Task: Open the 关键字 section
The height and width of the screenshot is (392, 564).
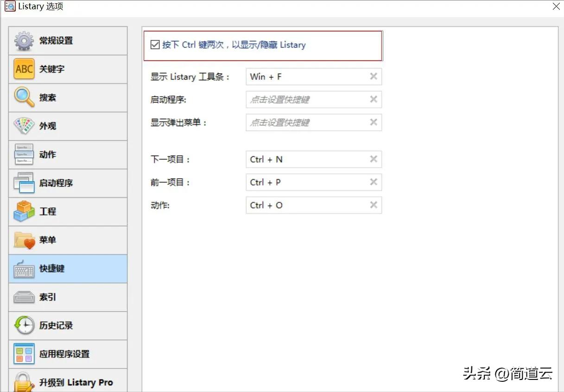Action: (68, 69)
